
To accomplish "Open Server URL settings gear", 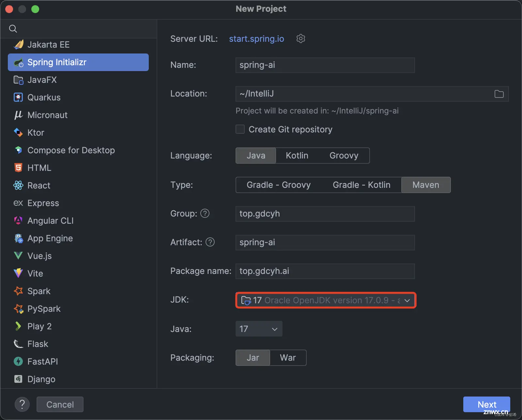I will point(300,38).
